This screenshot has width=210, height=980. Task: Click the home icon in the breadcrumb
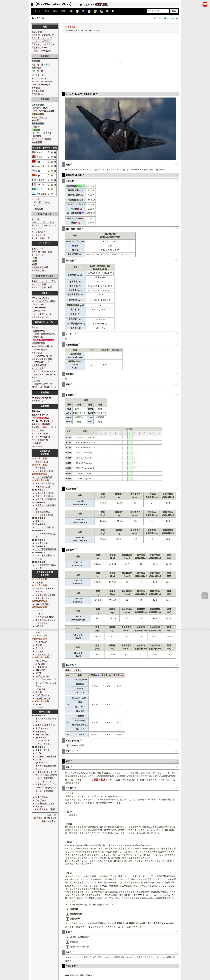(33, 18)
